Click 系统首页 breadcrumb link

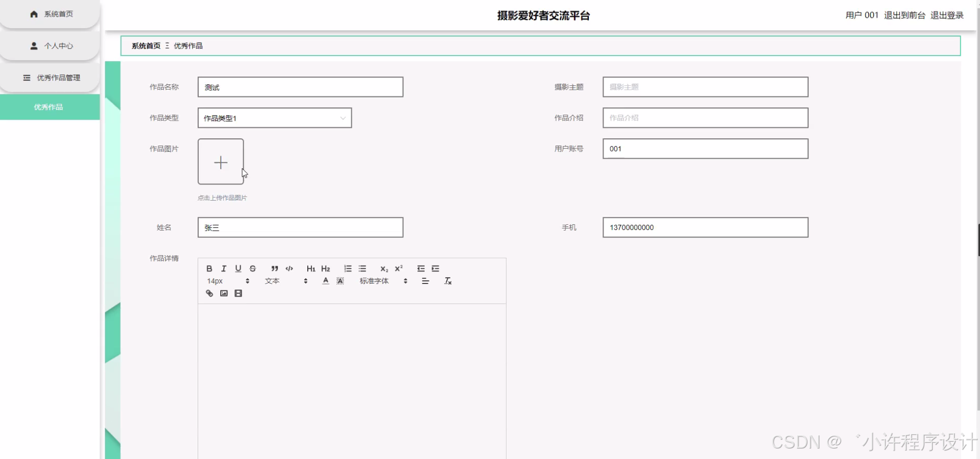(x=146, y=46)
